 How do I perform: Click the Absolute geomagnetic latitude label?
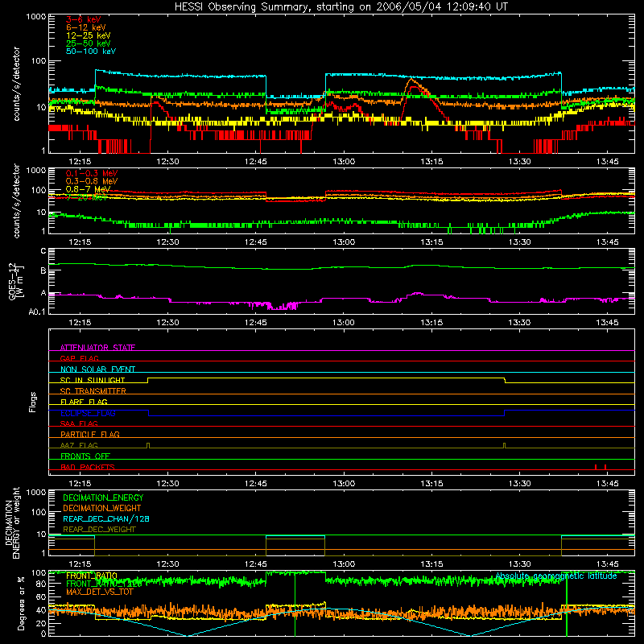point(556,576)
